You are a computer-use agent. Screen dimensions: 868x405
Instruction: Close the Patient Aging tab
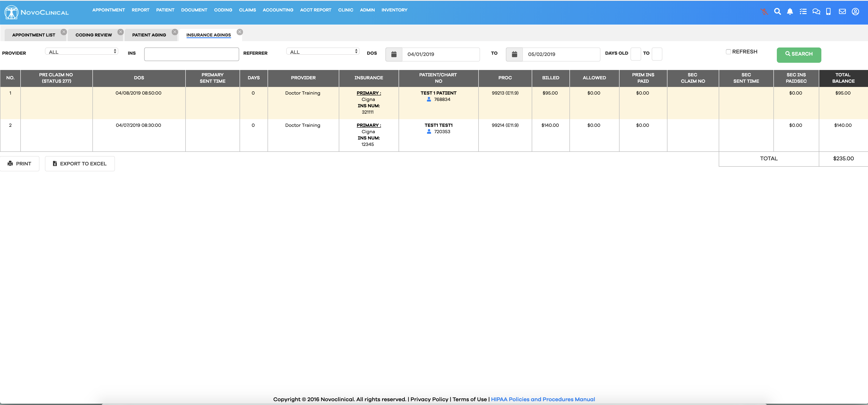click(x=174, y=32)
